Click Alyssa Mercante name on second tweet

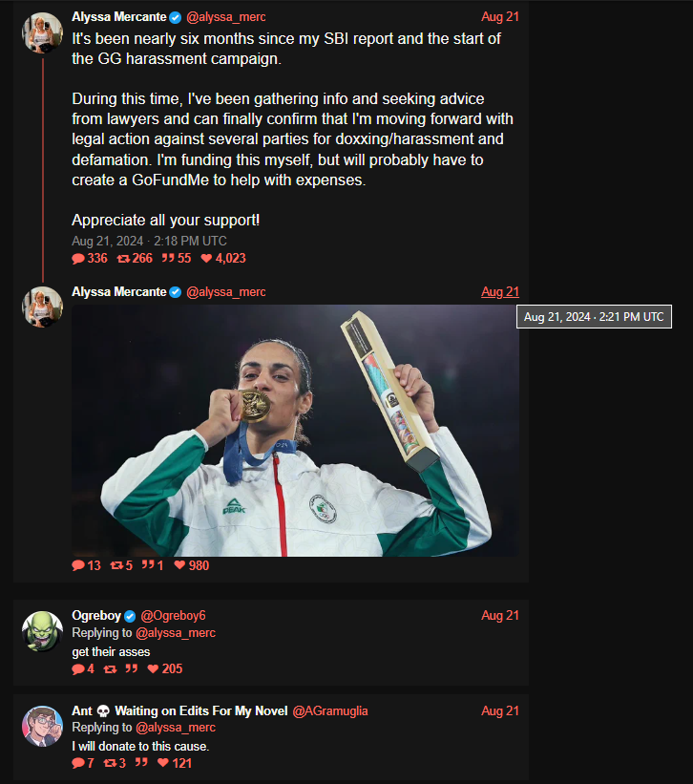[119, 292]
